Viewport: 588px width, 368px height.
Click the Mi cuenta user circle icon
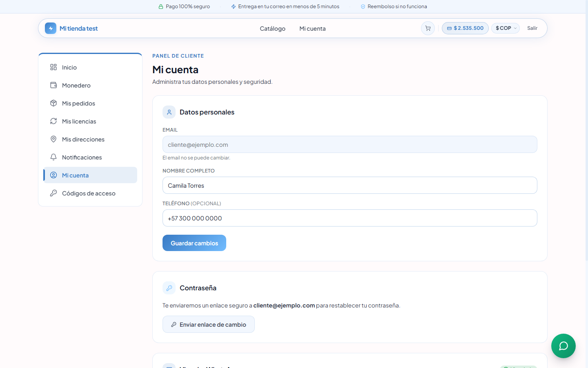coord(53,175)
